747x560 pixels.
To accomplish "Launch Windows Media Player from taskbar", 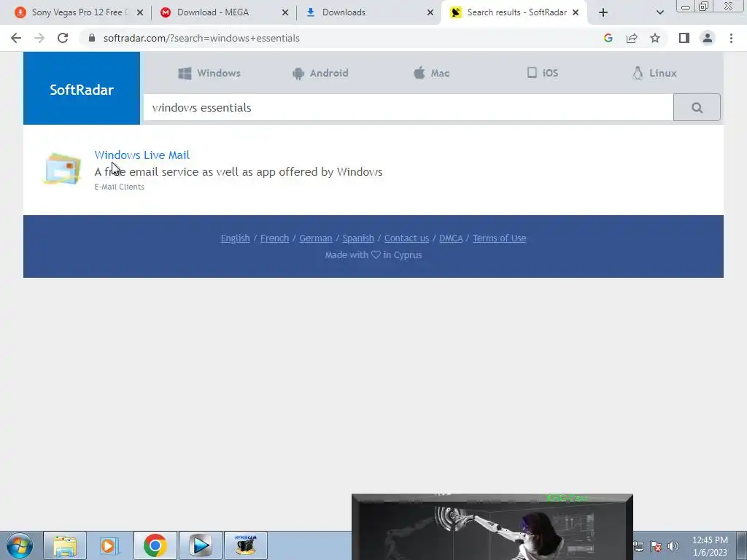I will coord(110,545).
